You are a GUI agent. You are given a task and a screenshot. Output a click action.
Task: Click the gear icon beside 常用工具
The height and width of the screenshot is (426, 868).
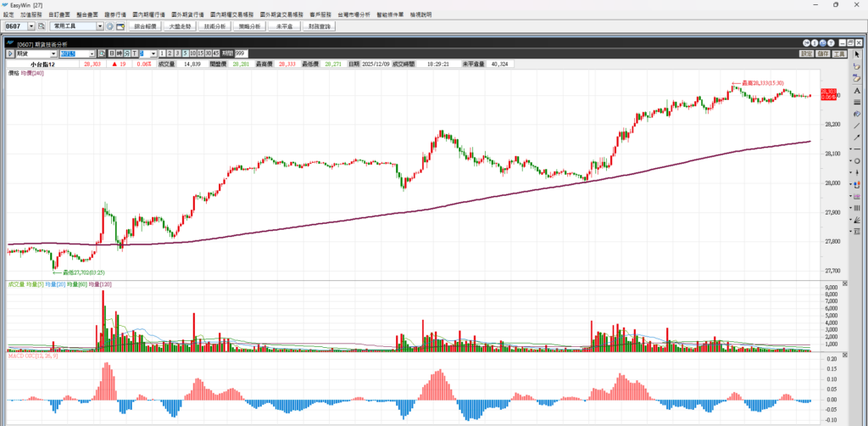[110, 26]
